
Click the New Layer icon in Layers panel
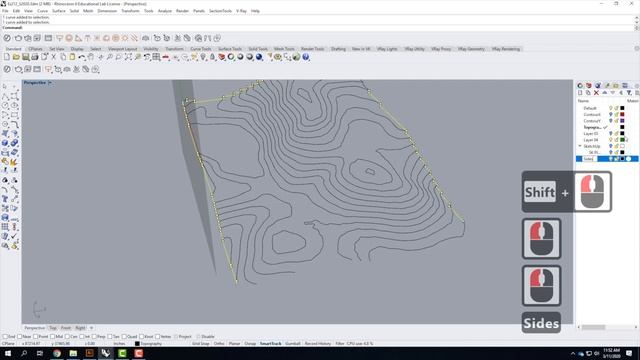click(580, 93)
